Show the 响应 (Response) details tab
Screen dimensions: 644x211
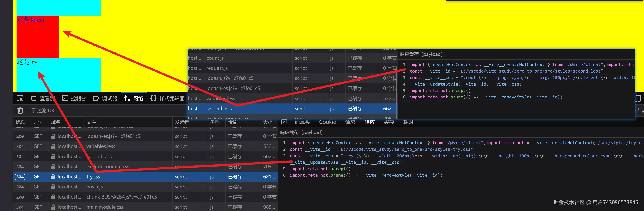[370, 122]
